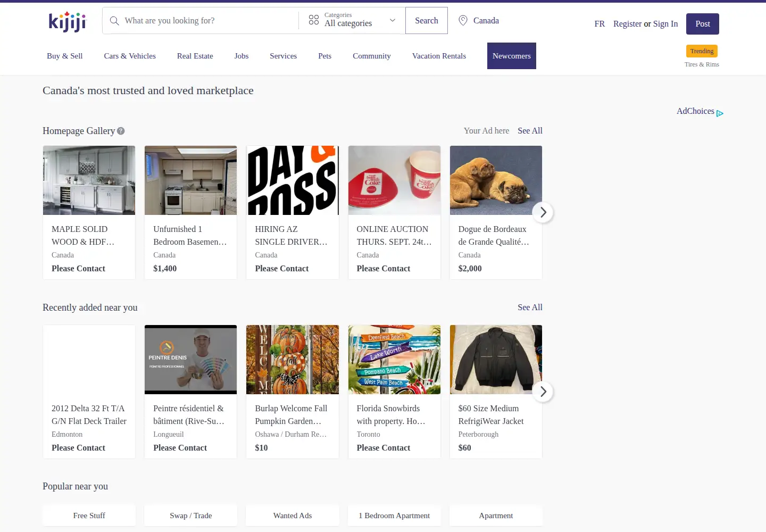This screenshot has height=532, width=766.
Task: Switch language with FR link
Action: click(600, 24)
